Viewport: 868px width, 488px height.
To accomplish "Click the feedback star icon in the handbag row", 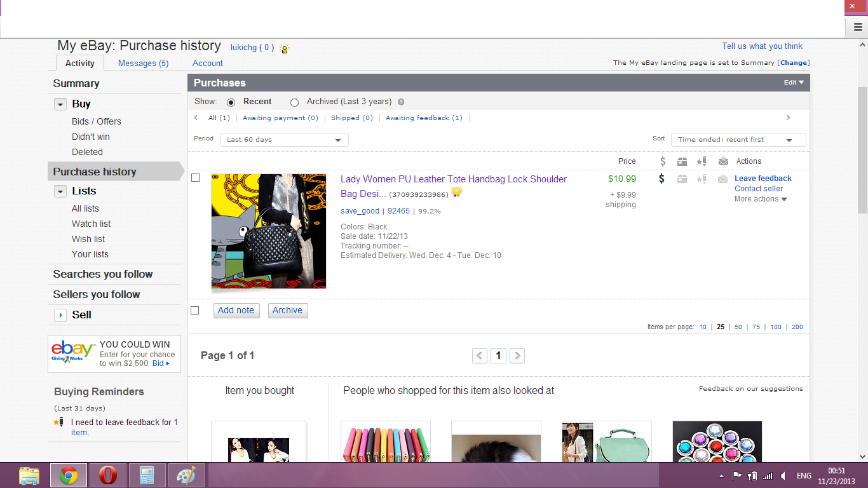I will click(x=702, y=179).
